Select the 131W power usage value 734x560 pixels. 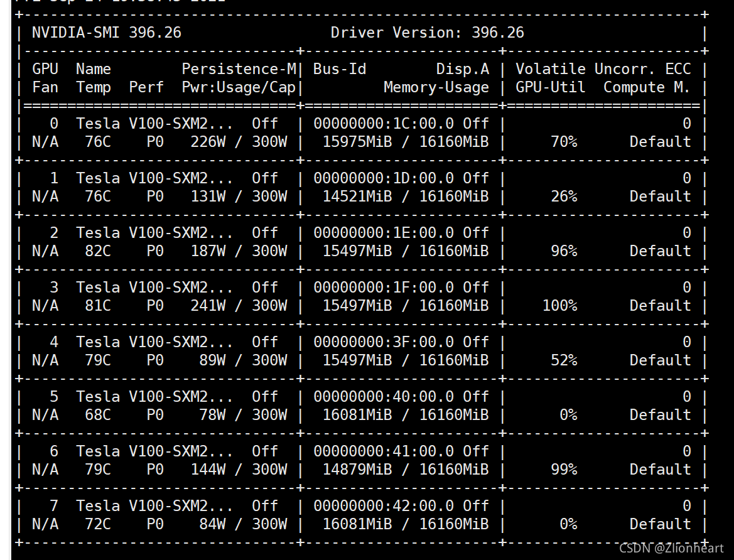(208, 197)
